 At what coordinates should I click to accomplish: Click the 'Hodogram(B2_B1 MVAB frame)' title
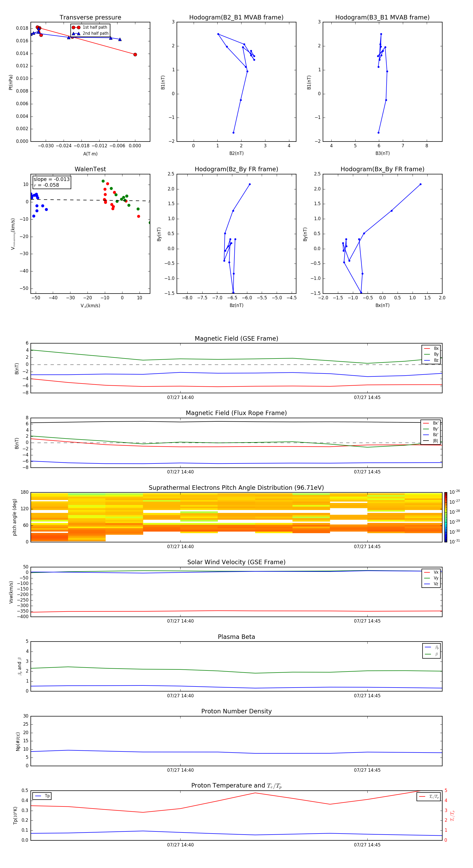[x=236, y=18]
